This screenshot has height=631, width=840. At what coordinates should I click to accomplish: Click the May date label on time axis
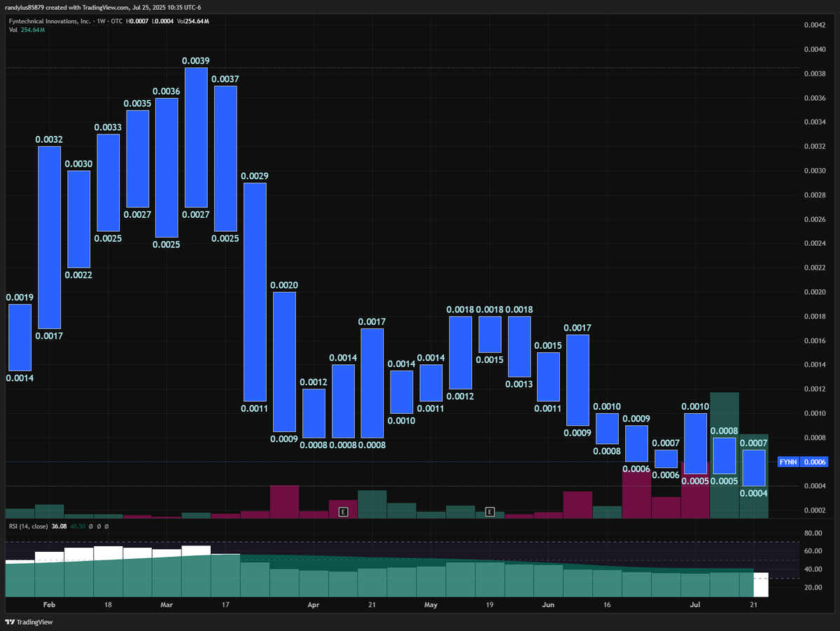click(431, 604)
